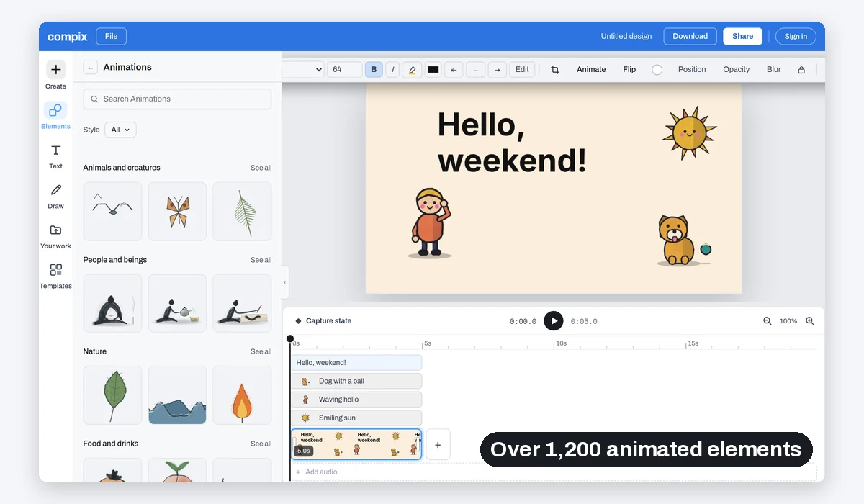Image resolution: width=864 pixels, height=504 pixels.
Task: Click the font size field showing 64
Action: [x=345, y=70]
